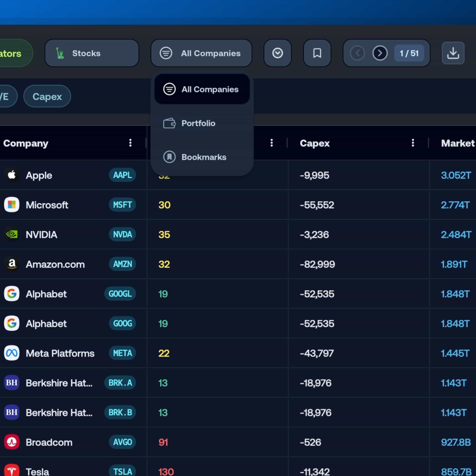Click the BRK.B ticker badge
Viewport: 476px width, 476px height.
120,412
